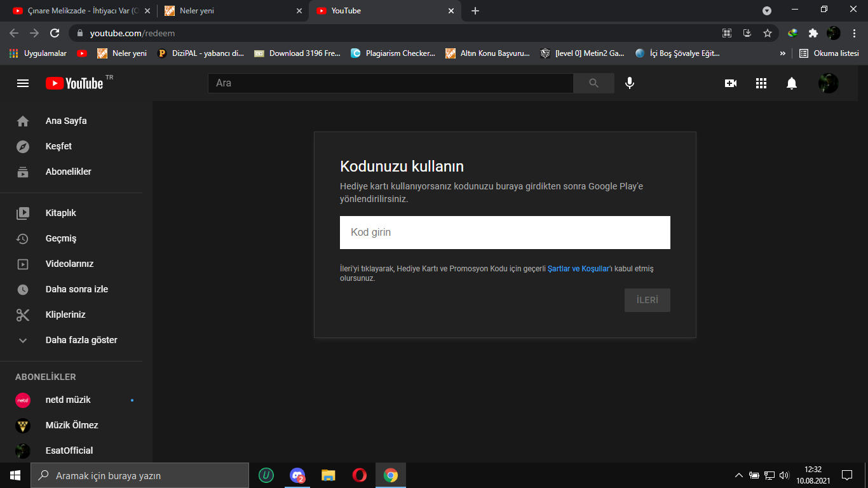Open the Create video camera icon

click(731, 83)
